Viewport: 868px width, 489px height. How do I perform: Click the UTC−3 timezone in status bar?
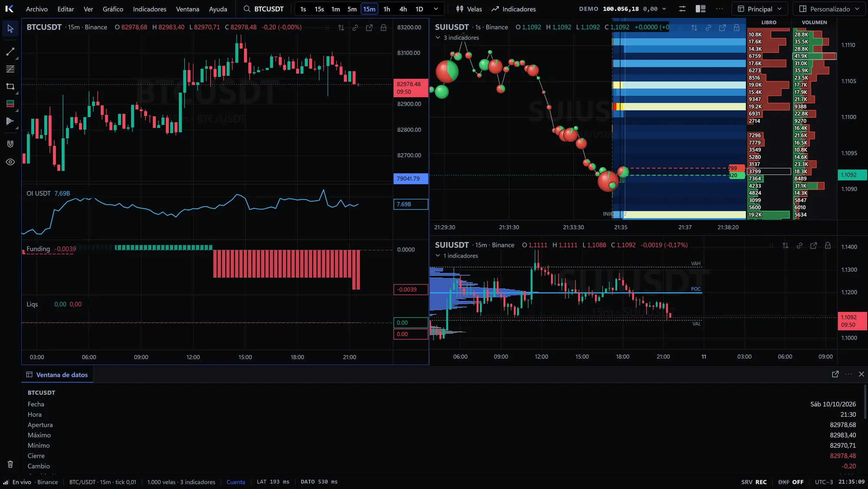pos(824,482)
